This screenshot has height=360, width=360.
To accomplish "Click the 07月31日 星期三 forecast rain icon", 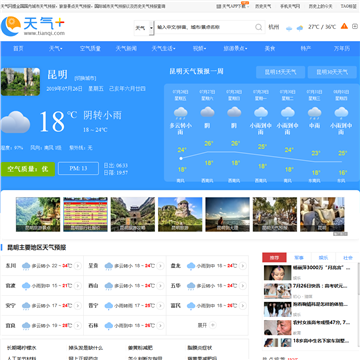I will 314,113.
